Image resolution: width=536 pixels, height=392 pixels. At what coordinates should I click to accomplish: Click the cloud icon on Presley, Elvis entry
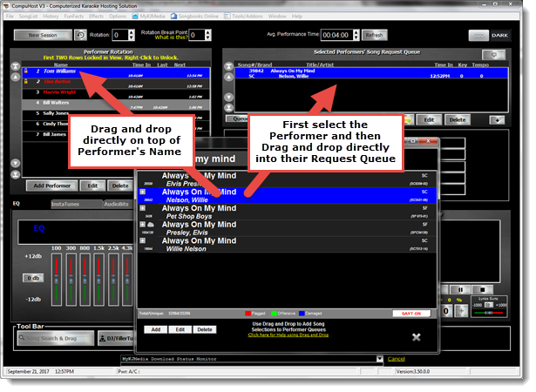(152, 225)
